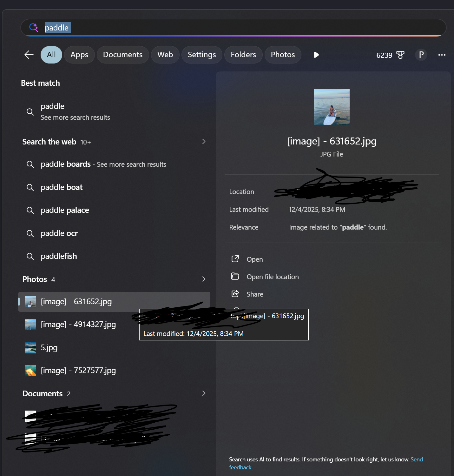Click thumbnail icon of 4914327.jpg result
The image size is (454, 476).
(30, 325)
